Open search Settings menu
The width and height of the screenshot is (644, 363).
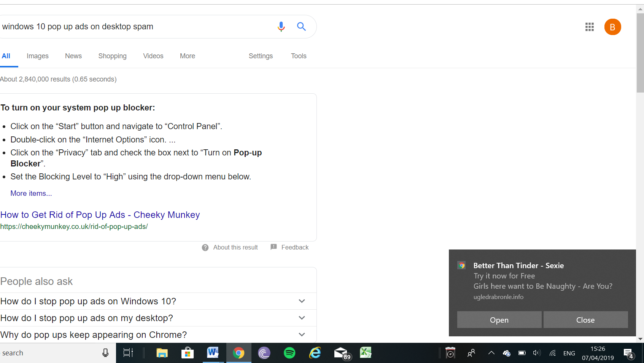pyautogui.click(x=261, y=56)
